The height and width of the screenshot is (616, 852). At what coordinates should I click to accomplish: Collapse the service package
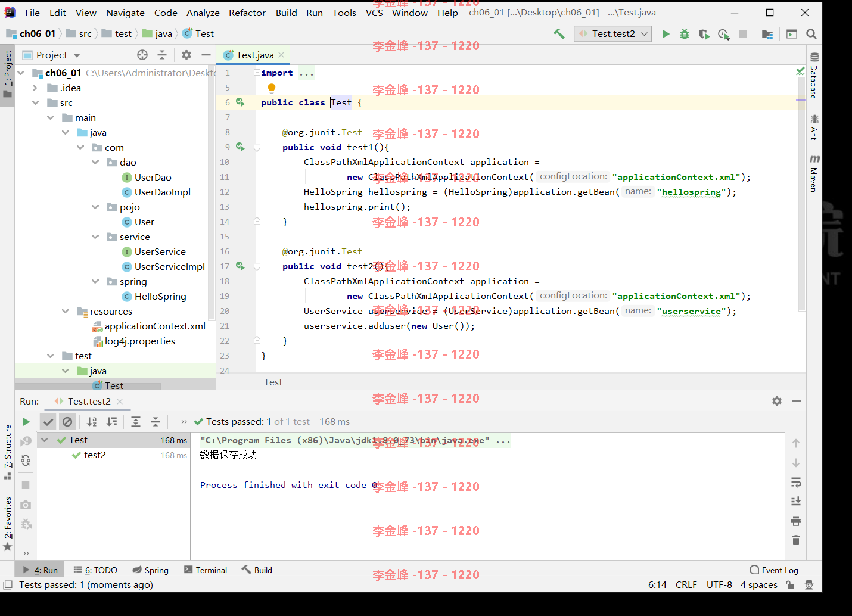click(95, 237)
